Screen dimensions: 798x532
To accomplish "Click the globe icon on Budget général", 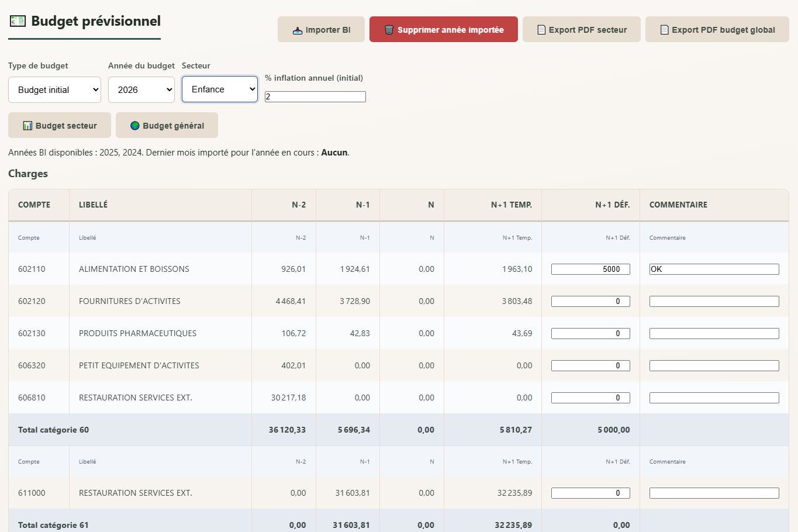I will click(135, 126).
